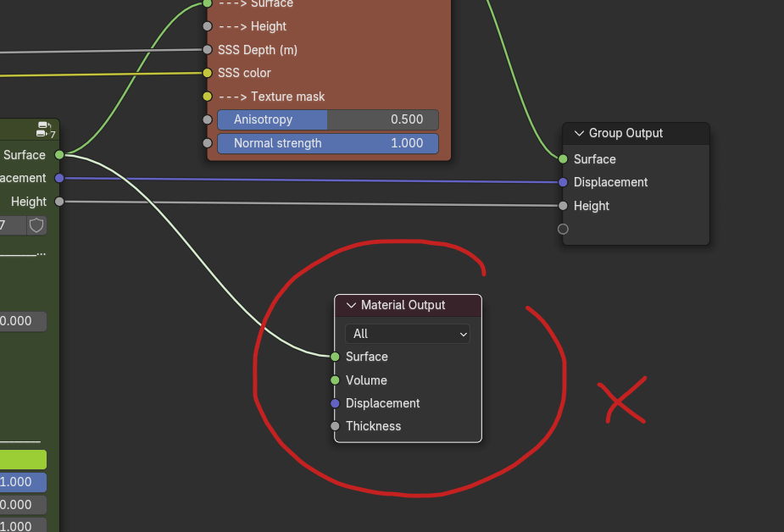
Task: Click the node group users icon
Action: (x=46, y=130)
